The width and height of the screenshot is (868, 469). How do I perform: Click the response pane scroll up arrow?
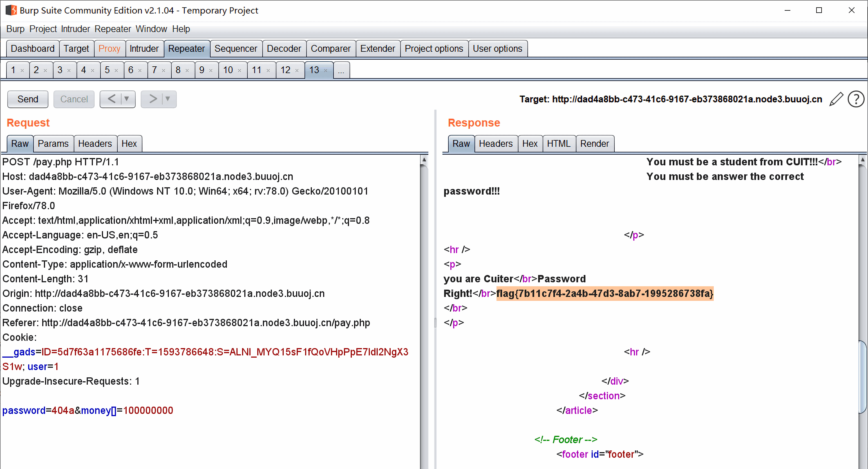coord(862,160)
